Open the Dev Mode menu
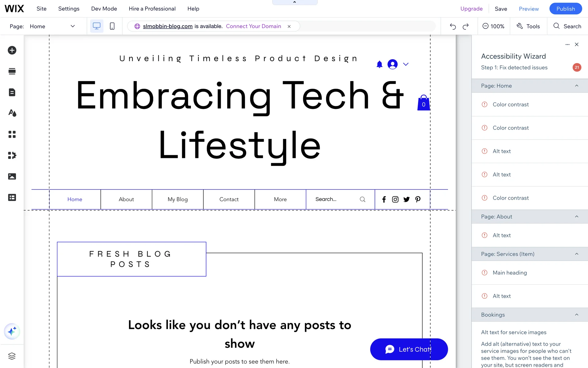 coord(104,9)
